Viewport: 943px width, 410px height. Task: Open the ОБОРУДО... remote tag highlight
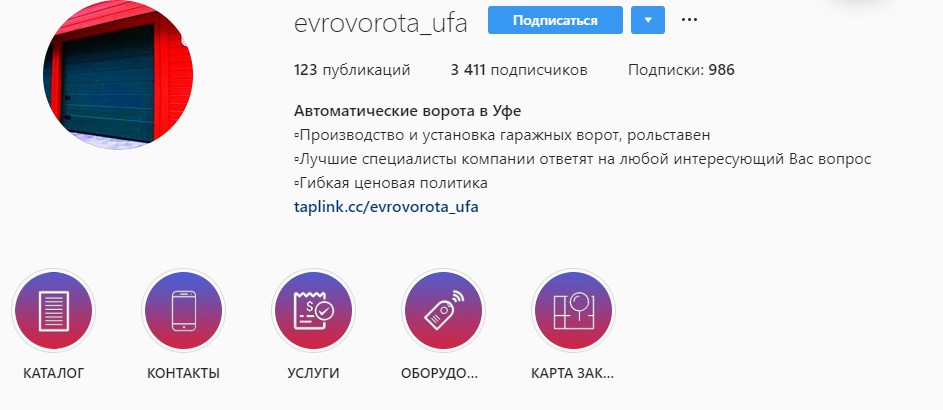coord(443,311)
